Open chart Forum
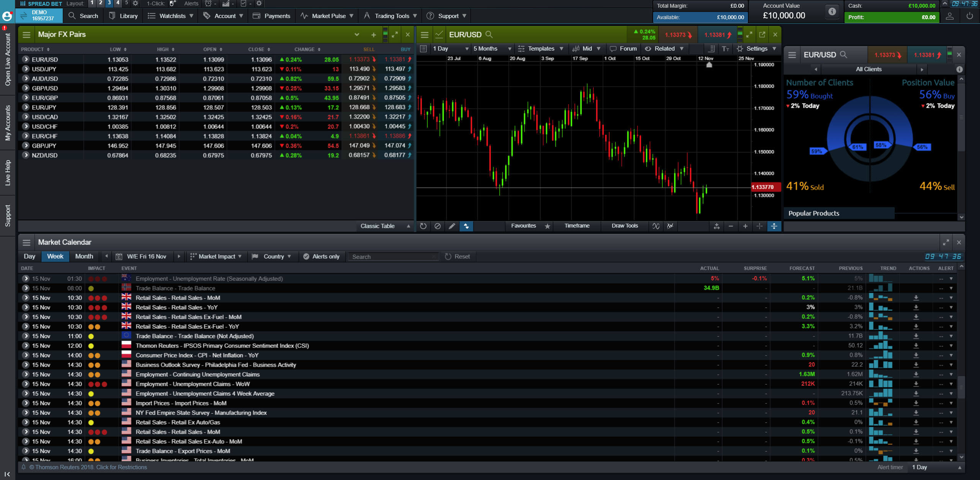Screen dimensions: 980x480 pos(623,49)
